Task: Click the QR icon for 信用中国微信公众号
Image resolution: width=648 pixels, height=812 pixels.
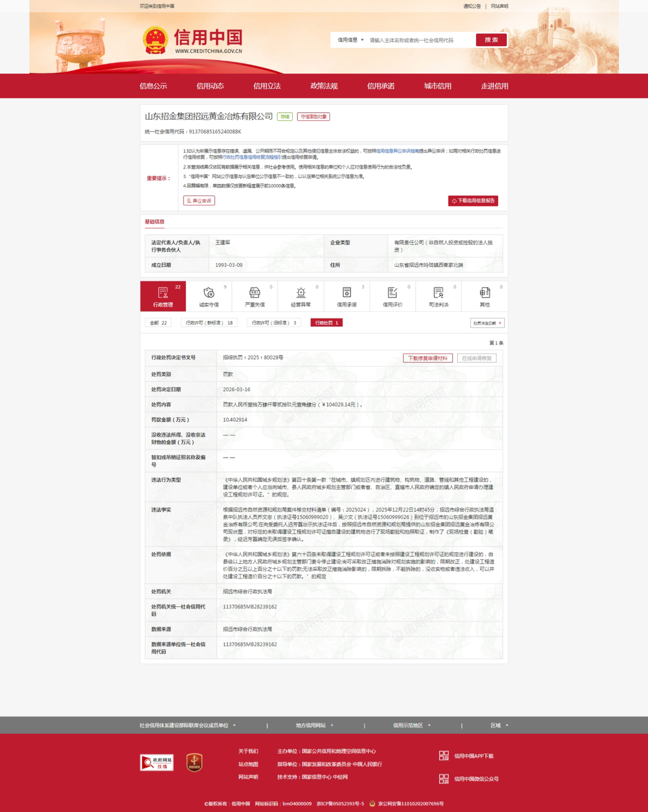Action: [444, 778]
